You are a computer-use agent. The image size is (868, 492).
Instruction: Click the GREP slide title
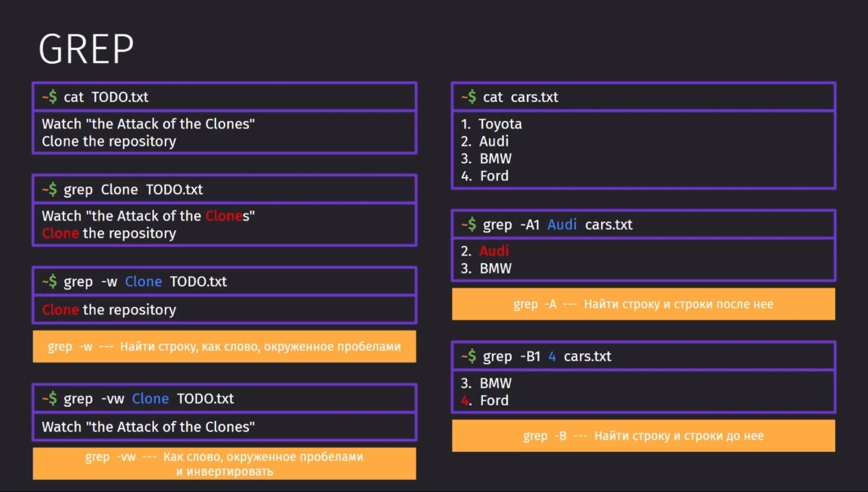(86, 49)
